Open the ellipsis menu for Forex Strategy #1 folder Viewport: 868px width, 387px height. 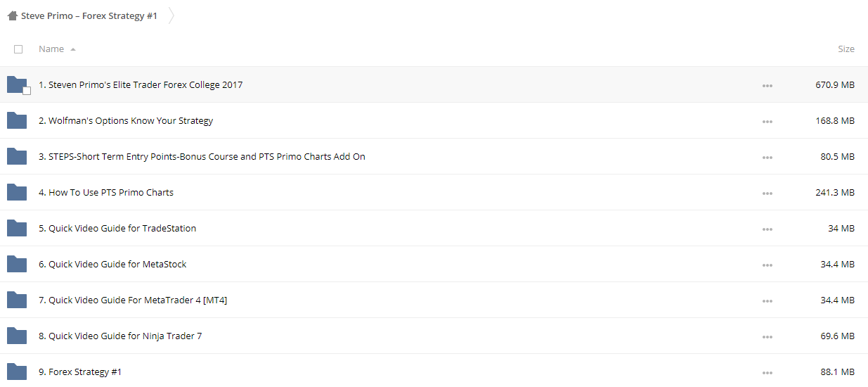767,373
